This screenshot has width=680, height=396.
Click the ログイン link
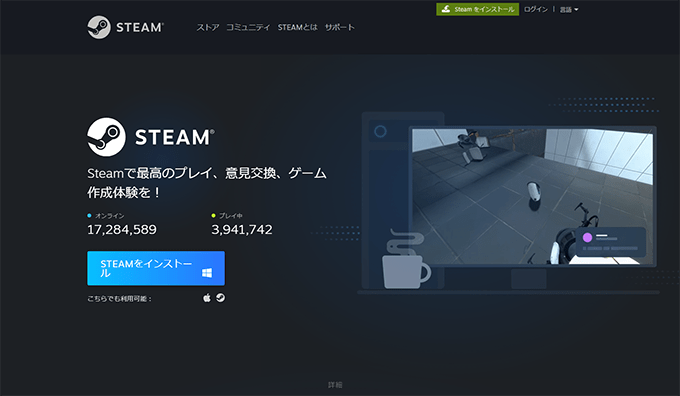point(536,10)
